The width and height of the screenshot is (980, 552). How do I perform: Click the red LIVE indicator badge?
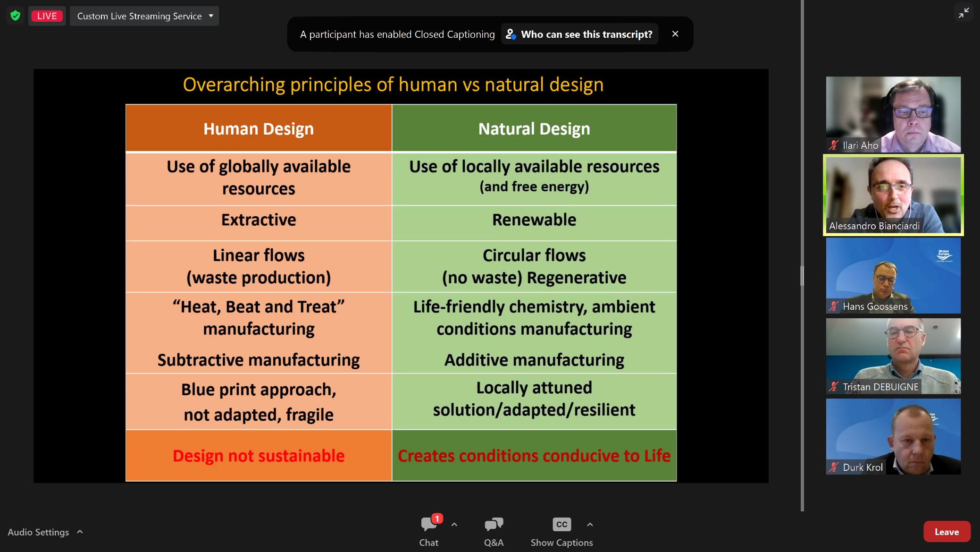click(x=47, y=16)
